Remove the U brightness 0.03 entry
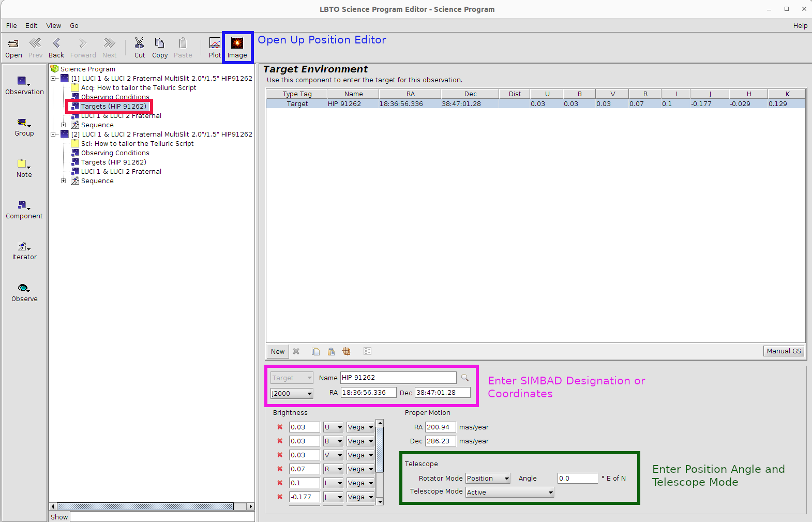 pos(280,427)
